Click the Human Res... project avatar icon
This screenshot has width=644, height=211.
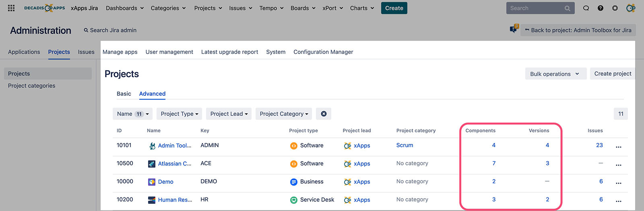(x=152, y=200)
